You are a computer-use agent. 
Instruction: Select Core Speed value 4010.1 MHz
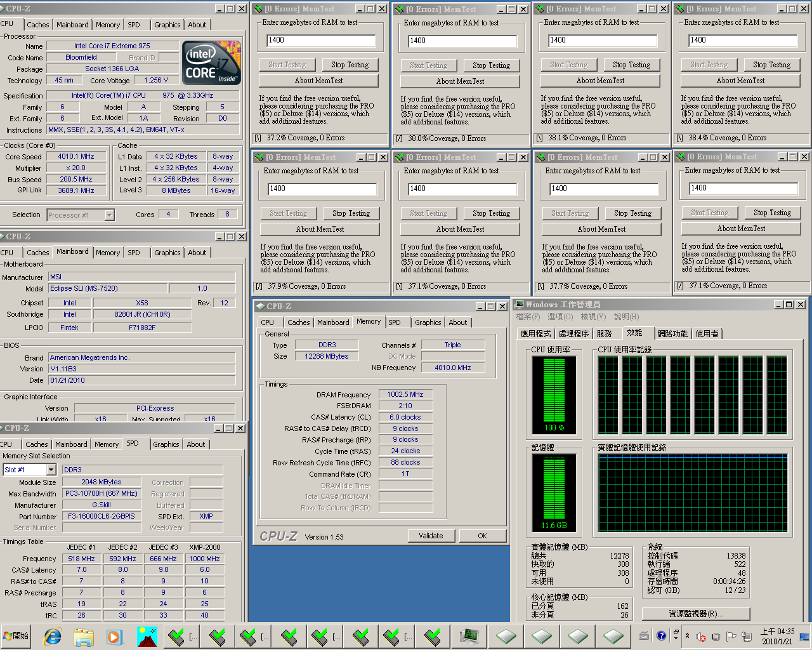coord(76,156)
